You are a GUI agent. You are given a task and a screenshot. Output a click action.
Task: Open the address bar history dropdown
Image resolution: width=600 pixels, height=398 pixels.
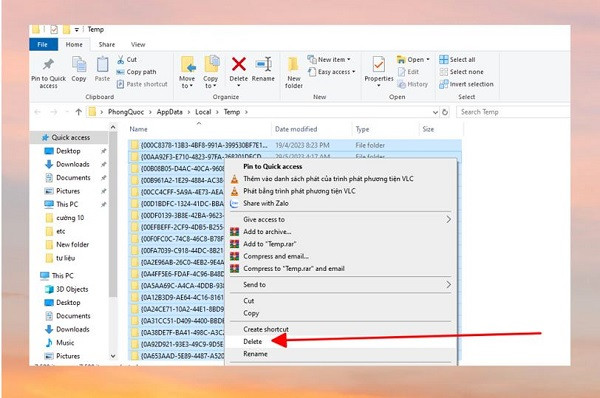pos(435,112)
